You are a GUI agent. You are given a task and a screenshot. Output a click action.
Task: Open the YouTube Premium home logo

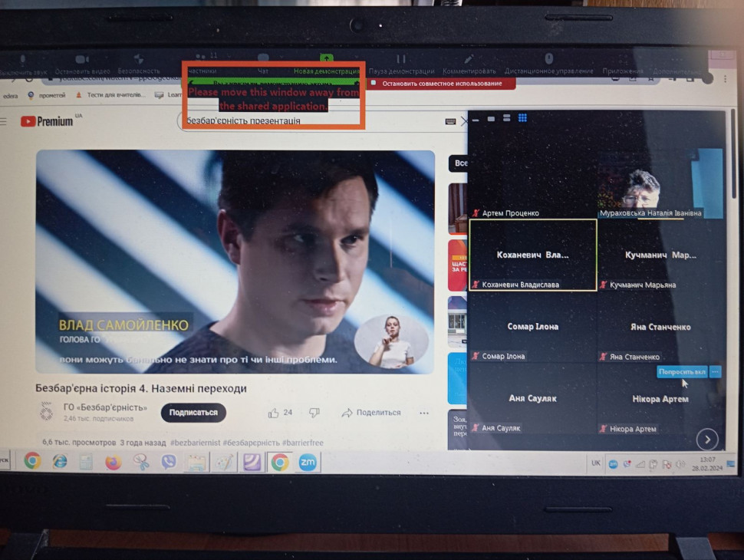[47, 121]
